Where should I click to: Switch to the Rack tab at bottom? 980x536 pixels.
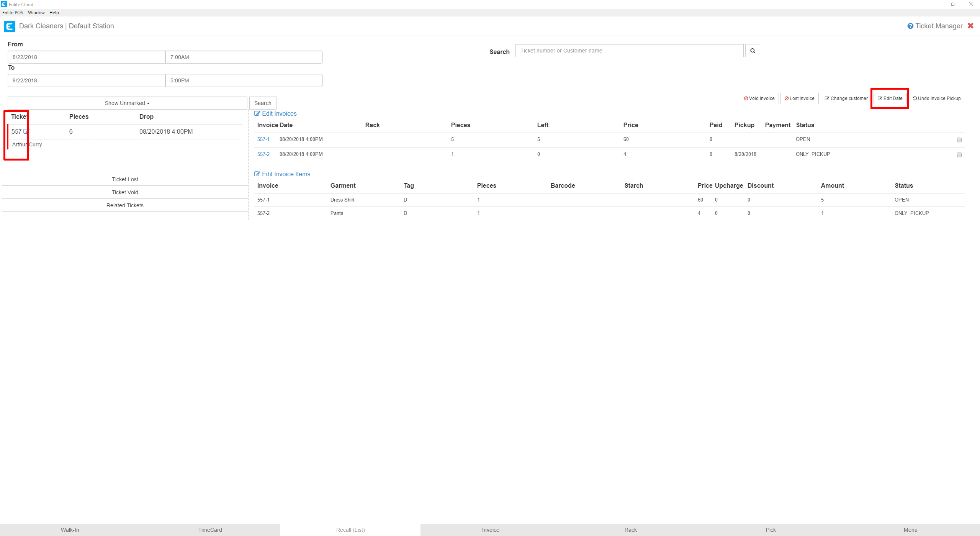(630, 530)
